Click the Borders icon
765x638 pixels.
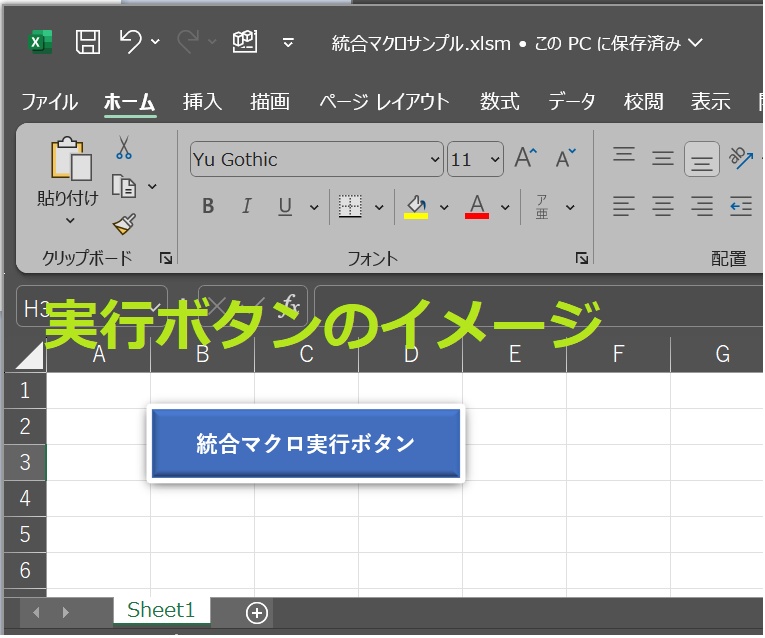click(x=350, y=206)
